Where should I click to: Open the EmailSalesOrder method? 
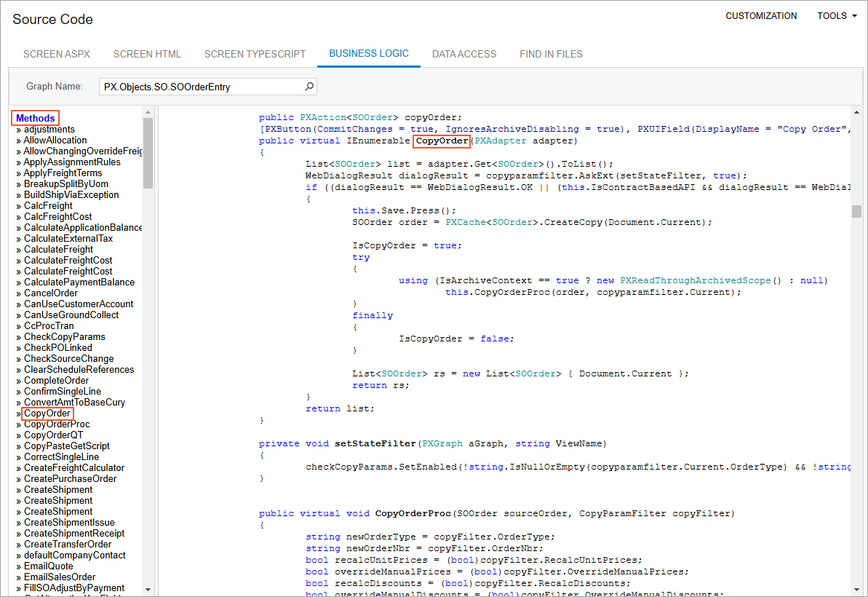click(60, 577)
